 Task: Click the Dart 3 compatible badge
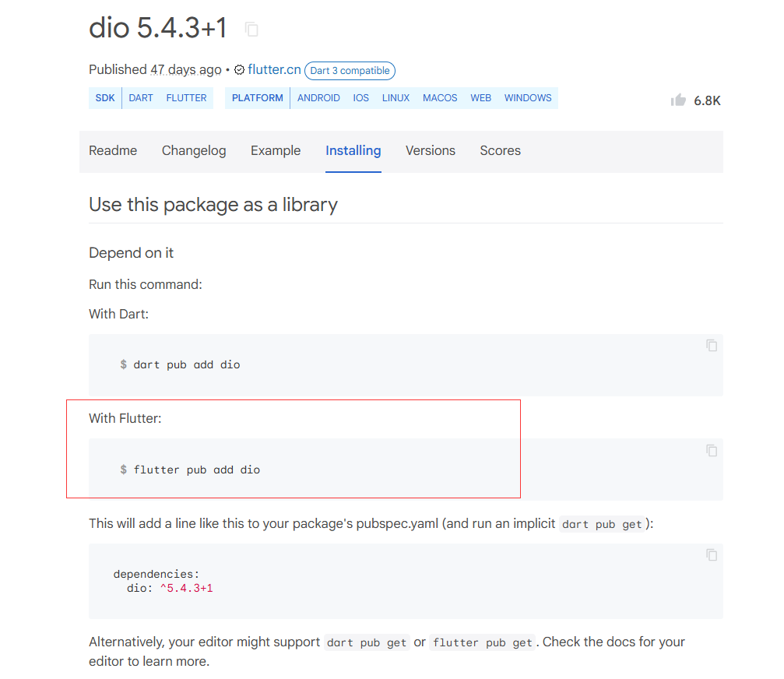tap(350, 71)
